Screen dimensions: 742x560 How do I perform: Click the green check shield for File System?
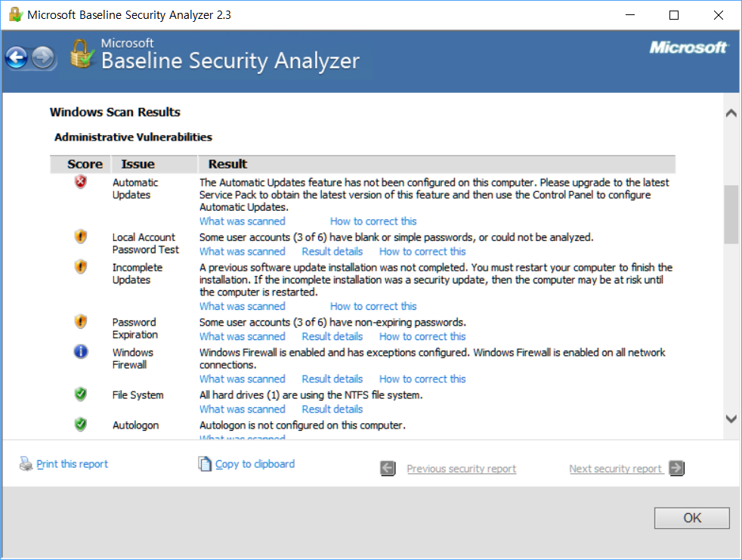[81, 394]
